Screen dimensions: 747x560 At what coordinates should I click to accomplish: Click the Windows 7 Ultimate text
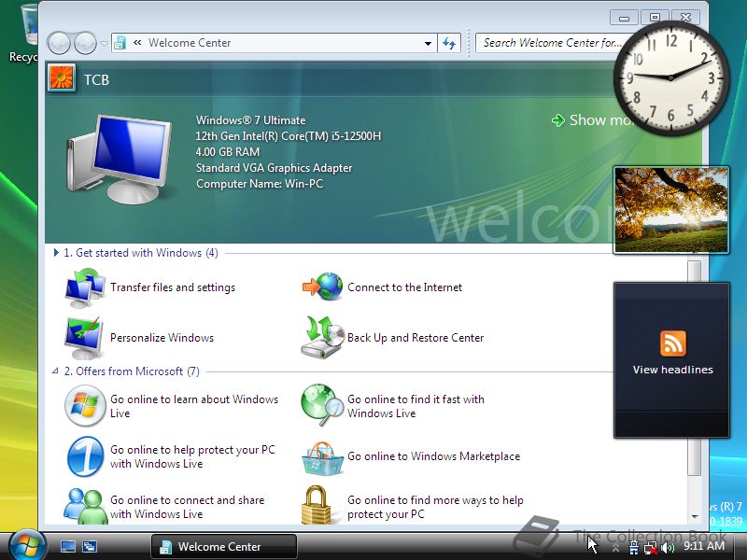(x=250, y=120)
